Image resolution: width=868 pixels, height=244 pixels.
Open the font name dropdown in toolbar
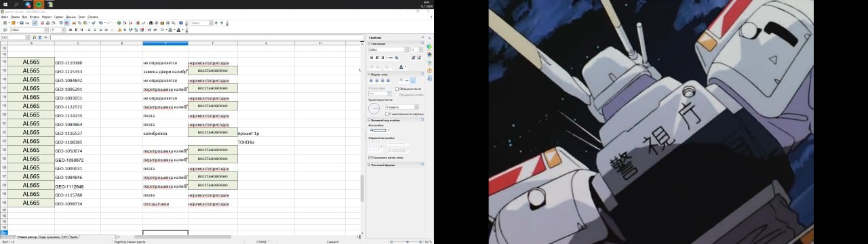[46, 30]
